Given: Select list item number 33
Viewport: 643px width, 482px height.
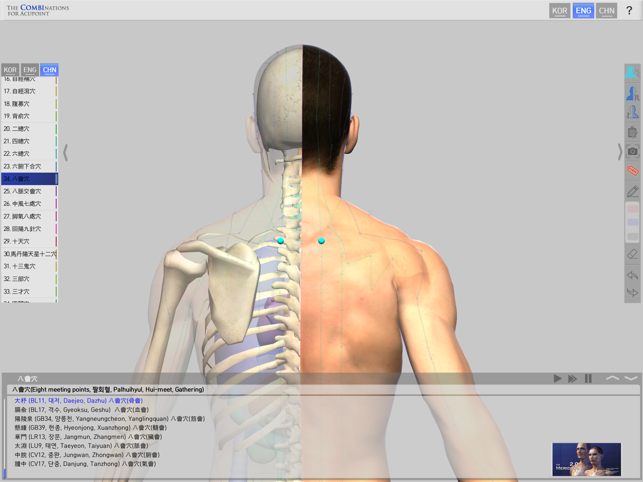Looking at the screenshot, I should [29, 292].
